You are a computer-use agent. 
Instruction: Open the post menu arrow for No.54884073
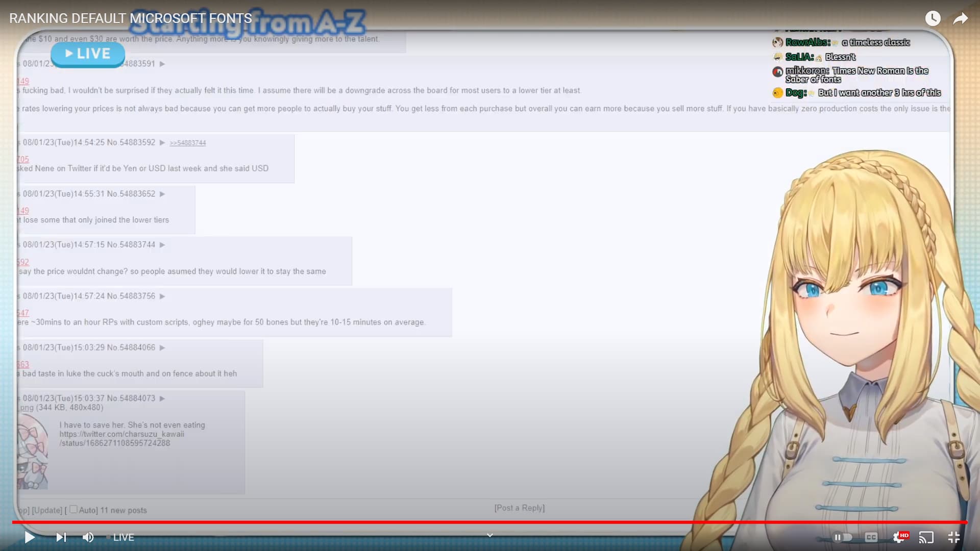coord(162,398)
